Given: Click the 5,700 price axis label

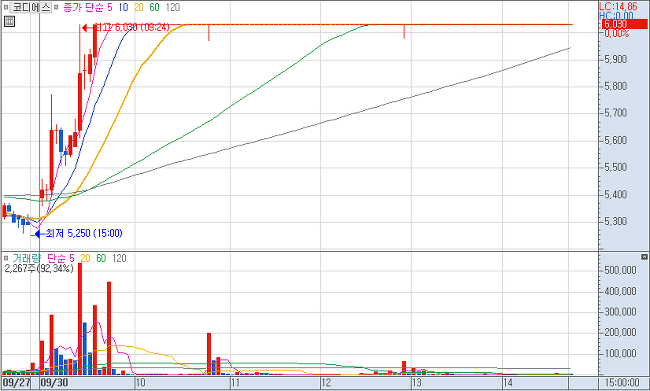Looking at the screenshot, I should click(616, 113).
